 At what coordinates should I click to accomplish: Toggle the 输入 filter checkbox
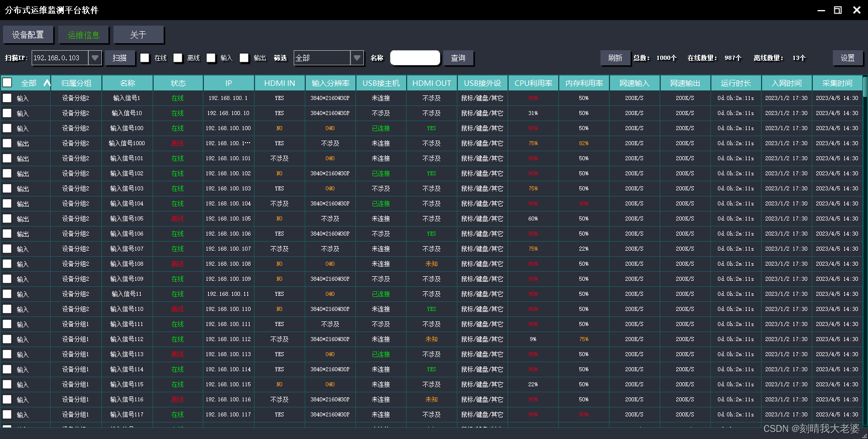211,58
